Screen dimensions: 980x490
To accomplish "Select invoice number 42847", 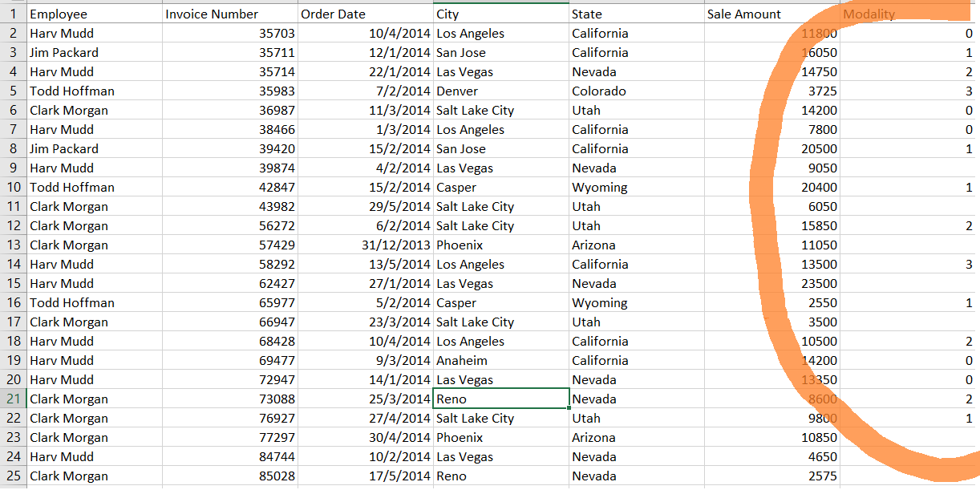I will [x=230, y=187].
